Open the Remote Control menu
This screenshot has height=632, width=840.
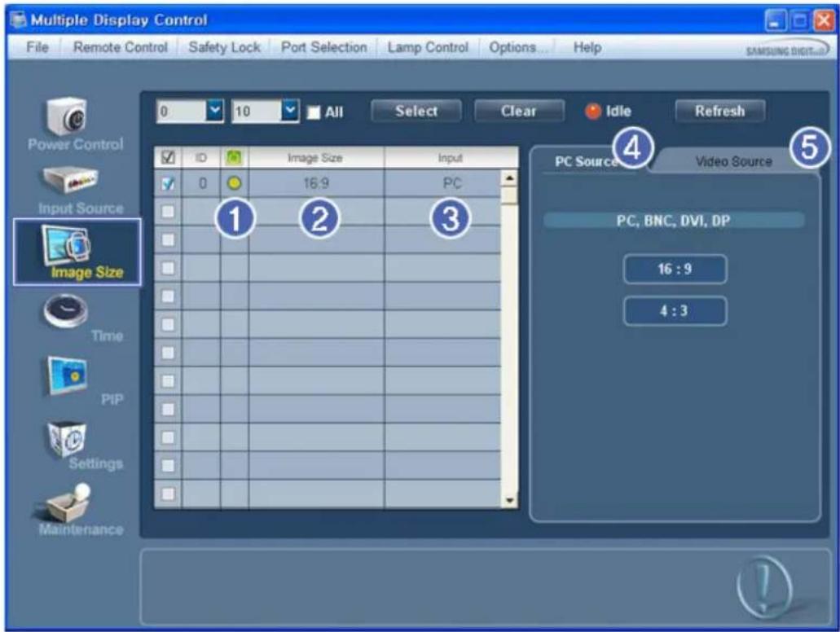[121, 48]
